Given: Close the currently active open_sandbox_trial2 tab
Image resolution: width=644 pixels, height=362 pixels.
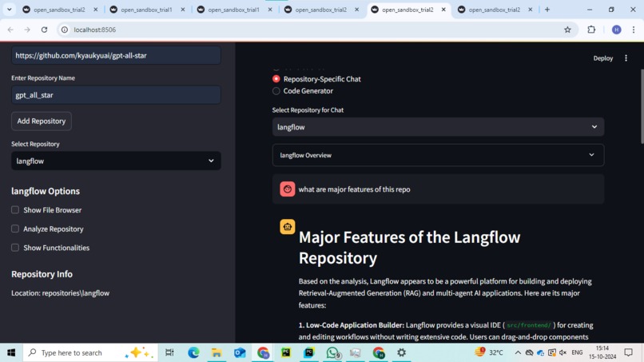Looking at the screenshot, I should pyautogui.click(x=443, y=10).
